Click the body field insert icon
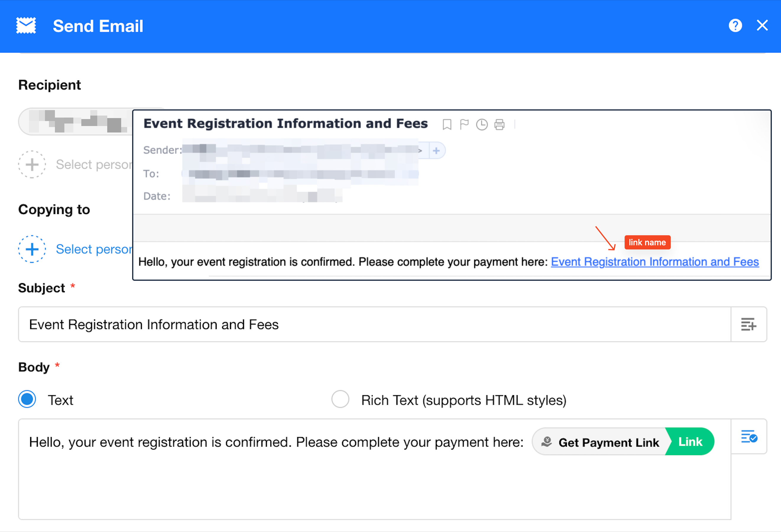 coord(749,437)
